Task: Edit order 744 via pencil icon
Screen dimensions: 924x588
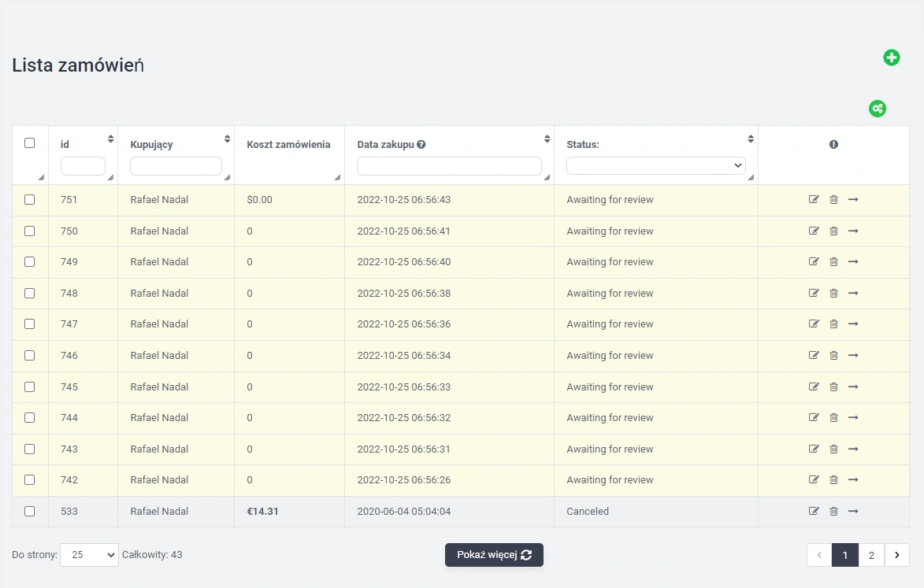Action: [814, 418]
